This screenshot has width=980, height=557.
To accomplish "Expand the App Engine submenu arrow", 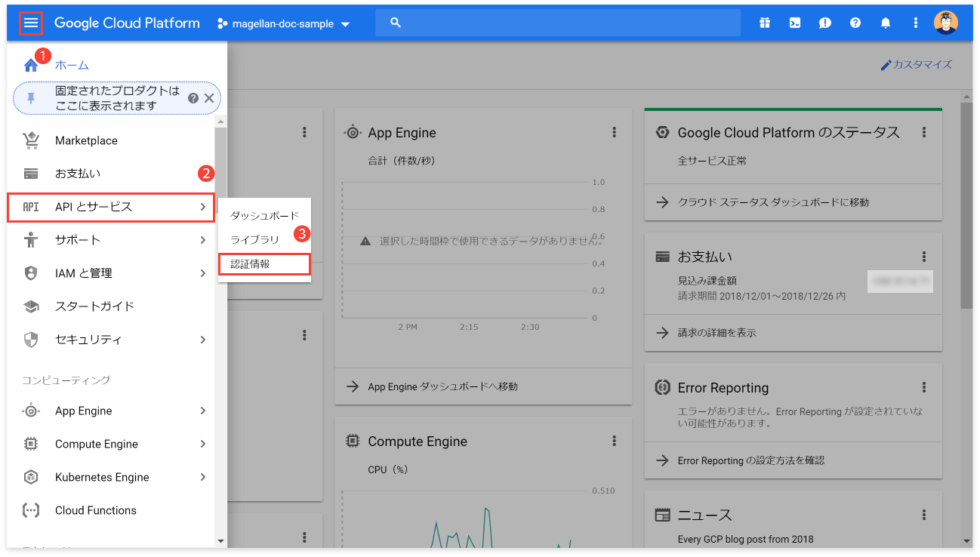I will (x=203, y=411).
